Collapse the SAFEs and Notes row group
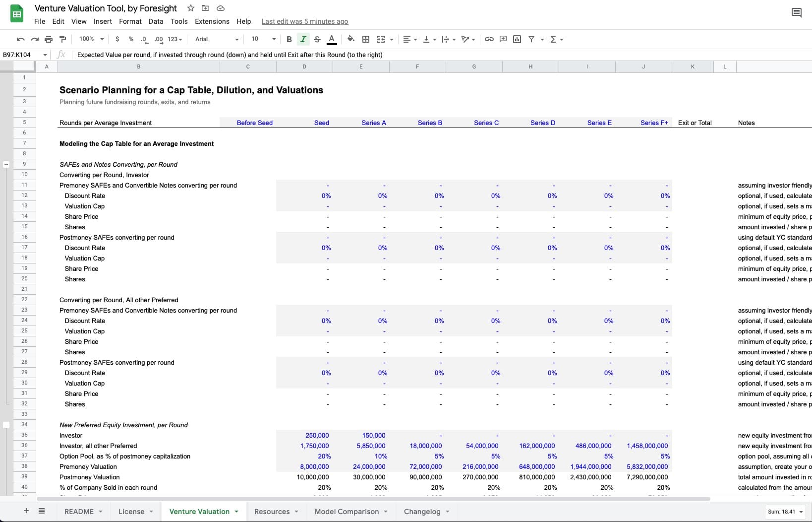The height and width of the screenshot is (522, 812). pos(6,164)
